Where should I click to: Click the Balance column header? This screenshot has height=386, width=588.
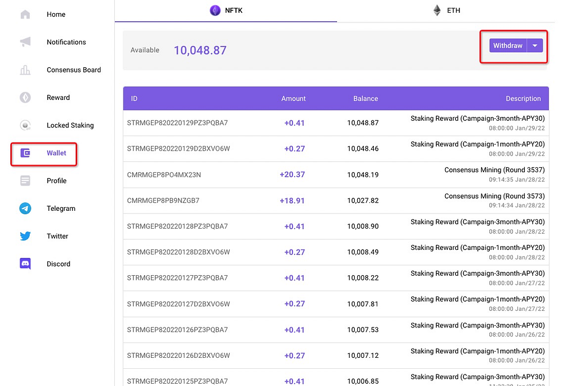pyautogui.click(x=366, y=99)
